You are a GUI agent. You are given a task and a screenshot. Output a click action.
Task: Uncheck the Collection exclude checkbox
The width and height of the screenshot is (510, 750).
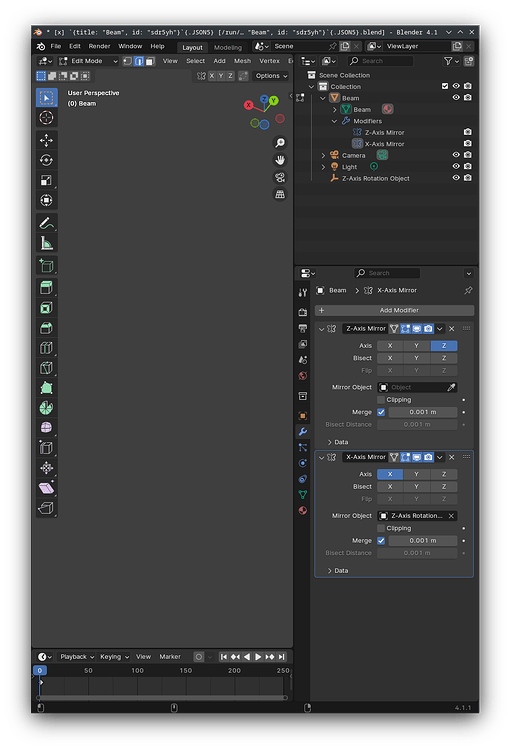[445, 86]
